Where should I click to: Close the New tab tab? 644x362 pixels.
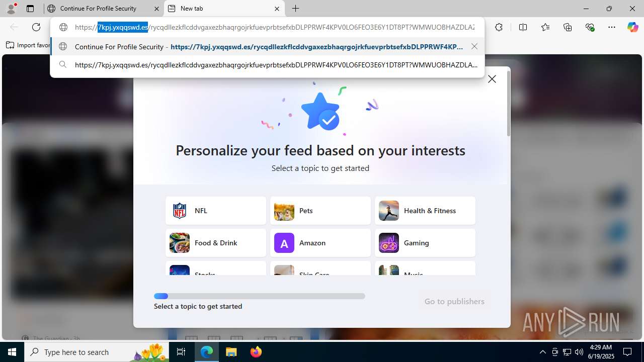[x=277, y=9]
